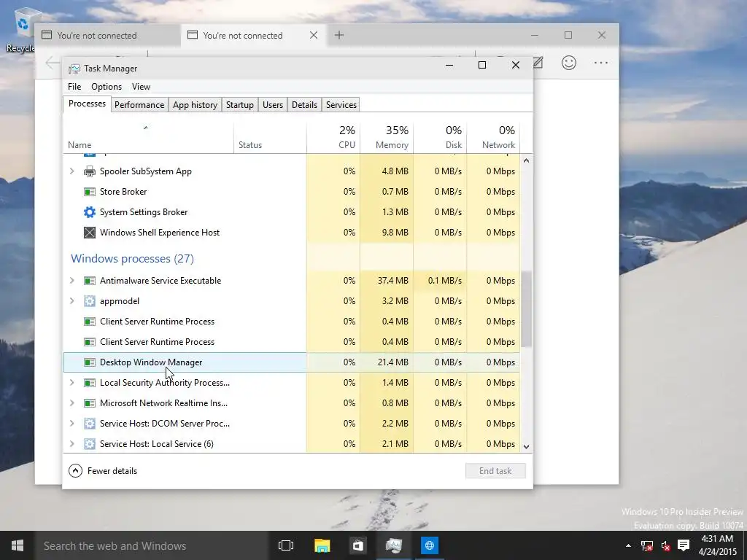Screen dimensions: 747x560
Task: Close the active 'You're not connected' browser tab
Action: 314,35
